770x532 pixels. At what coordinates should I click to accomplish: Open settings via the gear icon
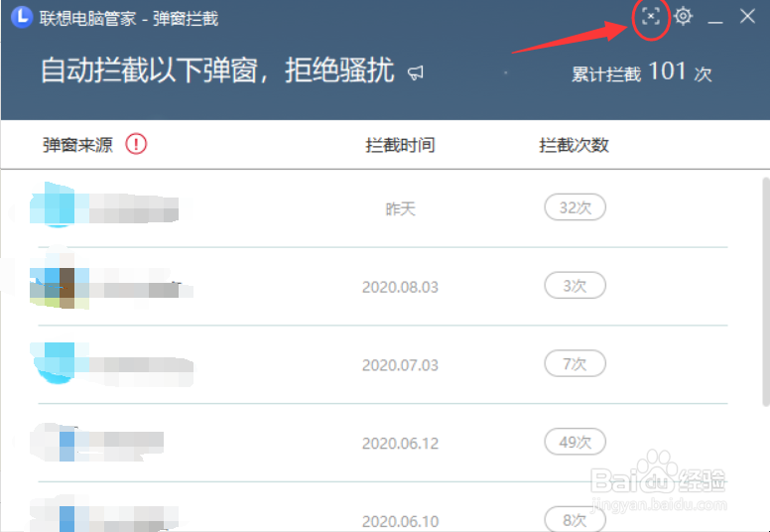pos(683,17)
